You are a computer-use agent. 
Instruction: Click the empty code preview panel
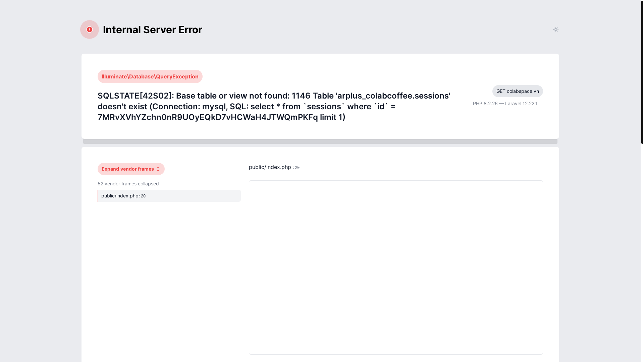(x=396, y=267)
